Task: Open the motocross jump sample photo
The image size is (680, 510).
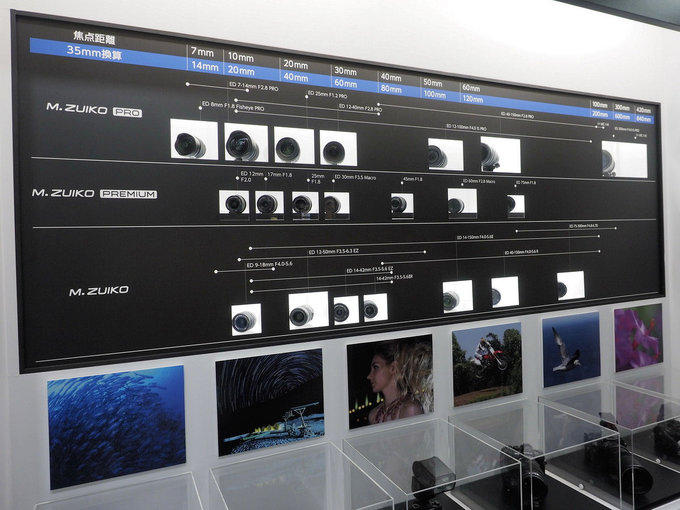Action: coord(487,364)
